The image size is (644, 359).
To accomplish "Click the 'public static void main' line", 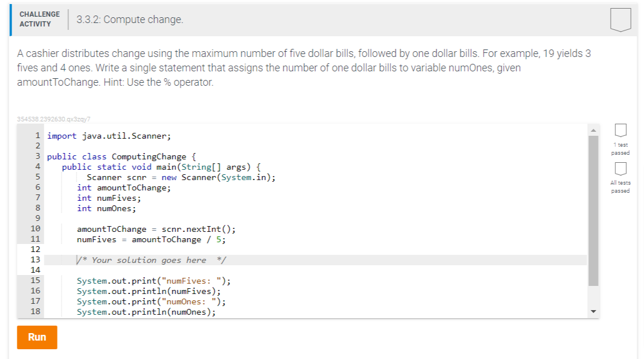I will (x=162, y=167).
